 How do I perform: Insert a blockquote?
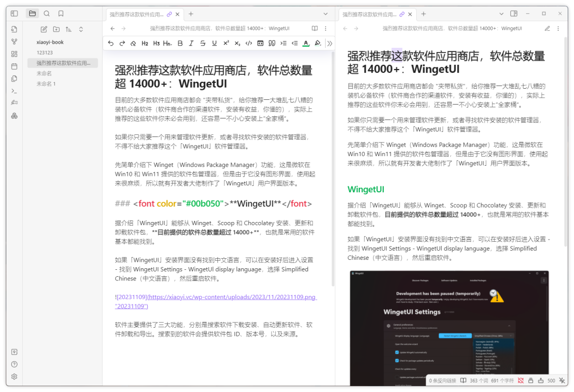coord(272,43)
